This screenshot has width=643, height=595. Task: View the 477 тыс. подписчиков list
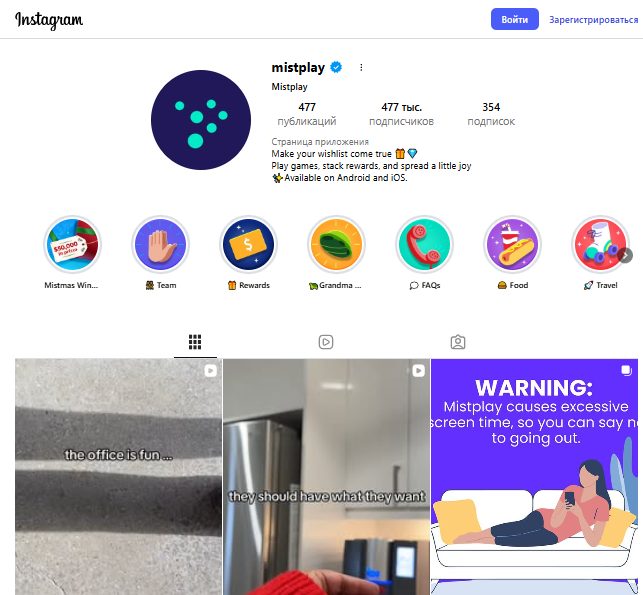(401, 114)
